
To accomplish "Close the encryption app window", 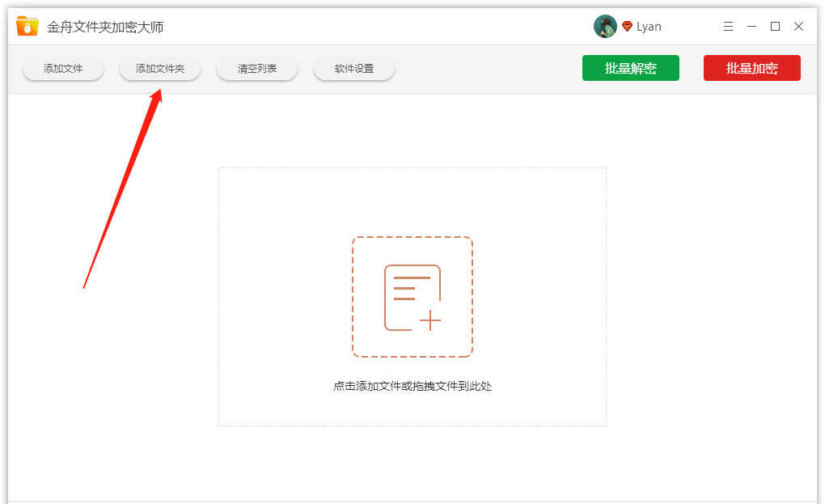I will pyautogui.click(x=798, y=27).
